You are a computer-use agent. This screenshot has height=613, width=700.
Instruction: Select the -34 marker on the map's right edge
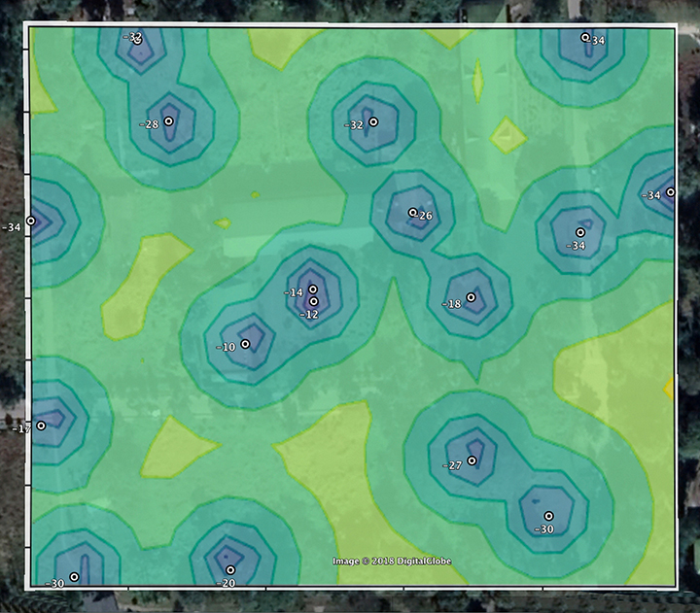click(669, 191)
